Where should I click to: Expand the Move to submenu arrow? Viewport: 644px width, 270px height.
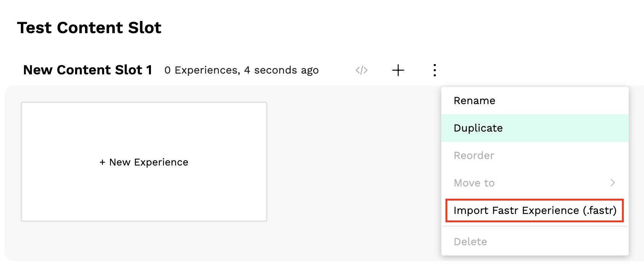(612, 183)
